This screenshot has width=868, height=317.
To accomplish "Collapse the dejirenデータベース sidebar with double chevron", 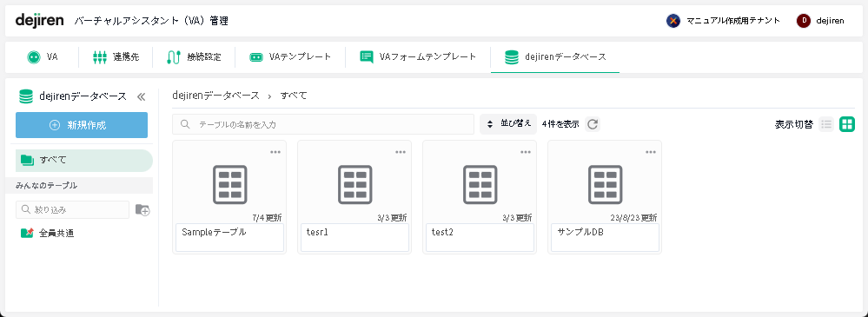I will point(141,96).
